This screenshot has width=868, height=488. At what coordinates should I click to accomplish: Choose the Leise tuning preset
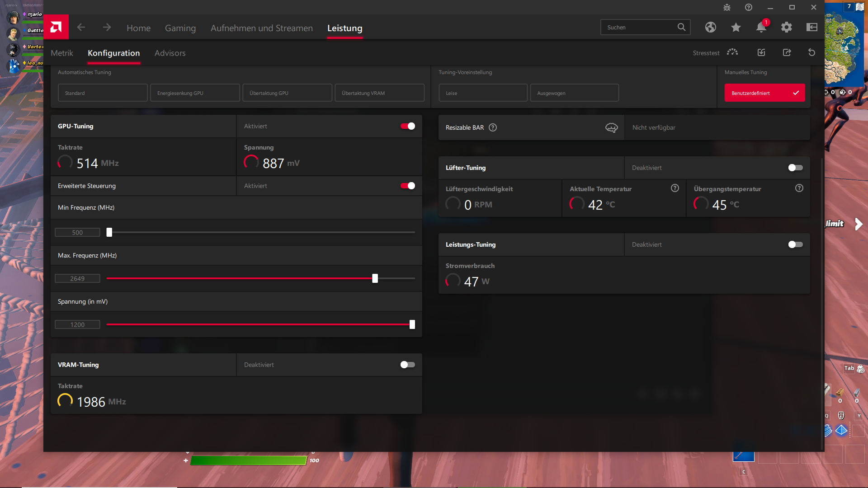click(x=483, y=93)
